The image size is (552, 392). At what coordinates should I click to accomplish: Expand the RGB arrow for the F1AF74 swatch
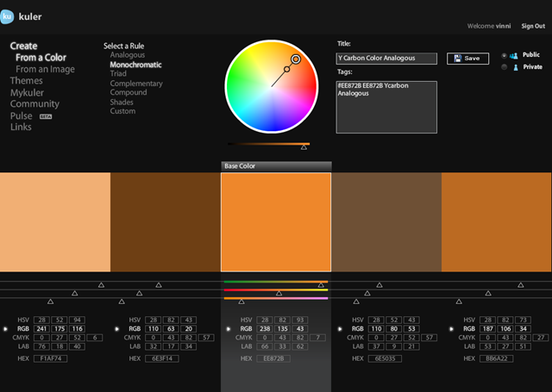coord(5,329)
